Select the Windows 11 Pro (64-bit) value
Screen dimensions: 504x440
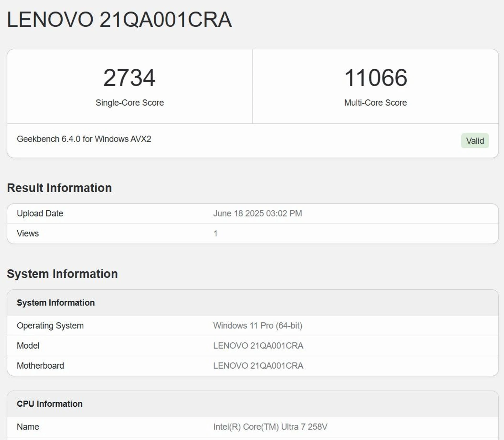tap(258, 326)
